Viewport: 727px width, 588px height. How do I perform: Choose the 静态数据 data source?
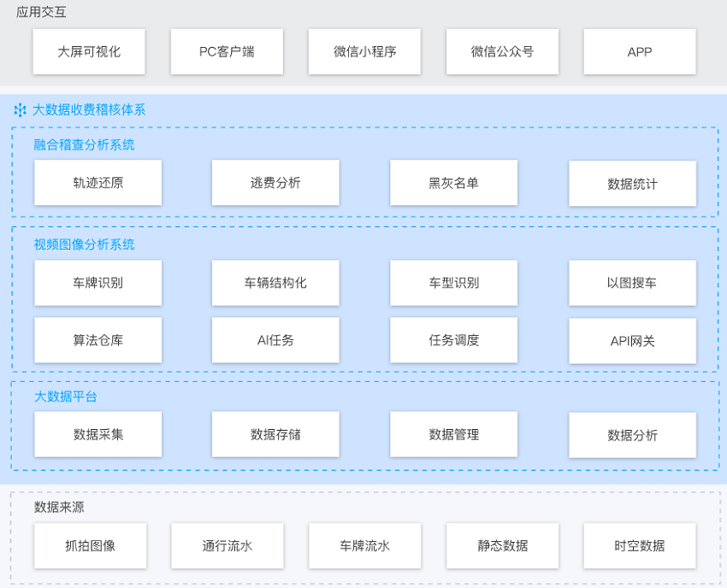point(503,546)
